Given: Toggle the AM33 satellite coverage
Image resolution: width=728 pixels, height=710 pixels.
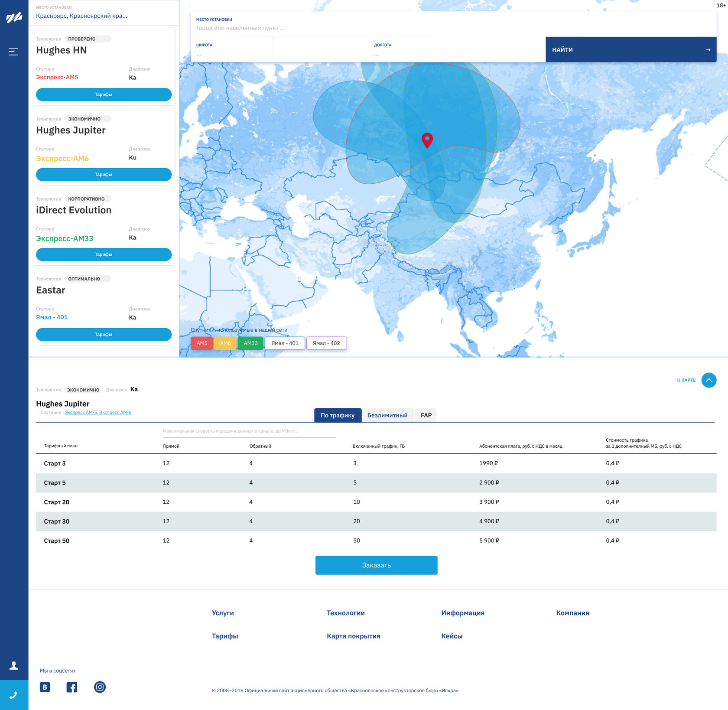Looking at the screenshot, I should [250, 343].
